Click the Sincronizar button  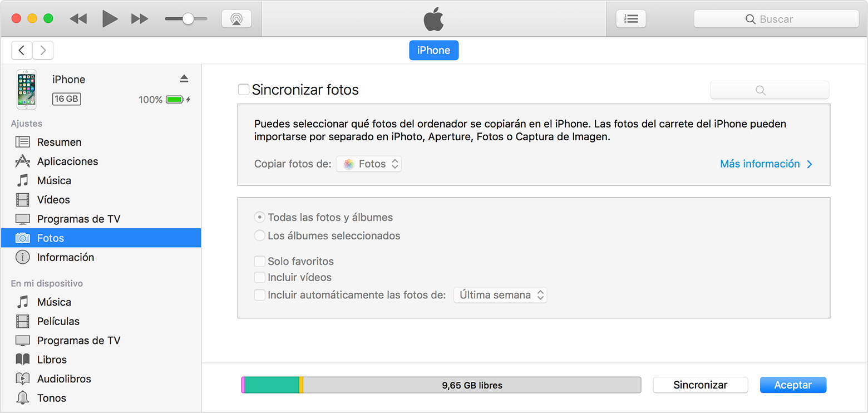tap(700, 385)
